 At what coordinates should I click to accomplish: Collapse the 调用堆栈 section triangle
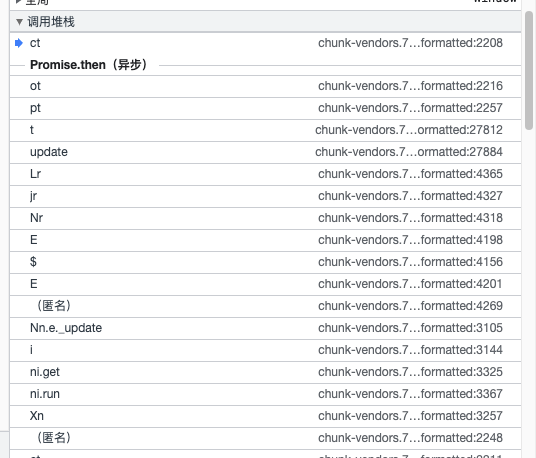click(x=19, y=22)
